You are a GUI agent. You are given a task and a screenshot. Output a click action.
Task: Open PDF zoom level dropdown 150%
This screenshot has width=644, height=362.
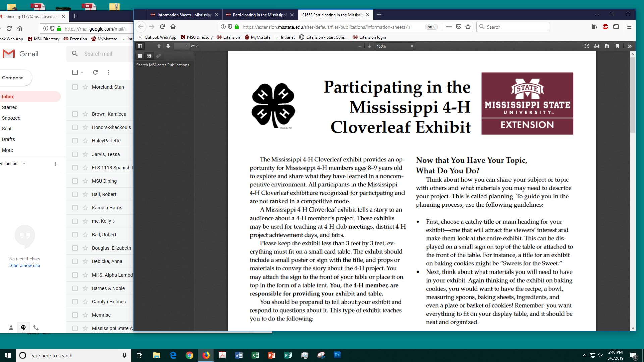395,46
